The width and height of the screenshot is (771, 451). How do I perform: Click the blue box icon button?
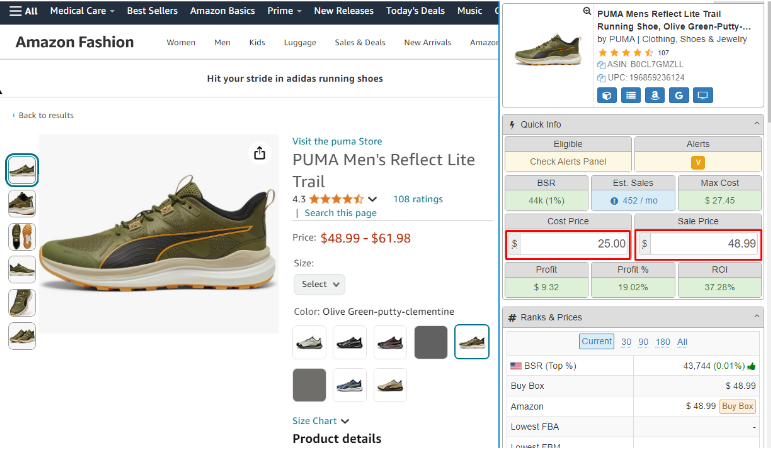pos(607,95)
